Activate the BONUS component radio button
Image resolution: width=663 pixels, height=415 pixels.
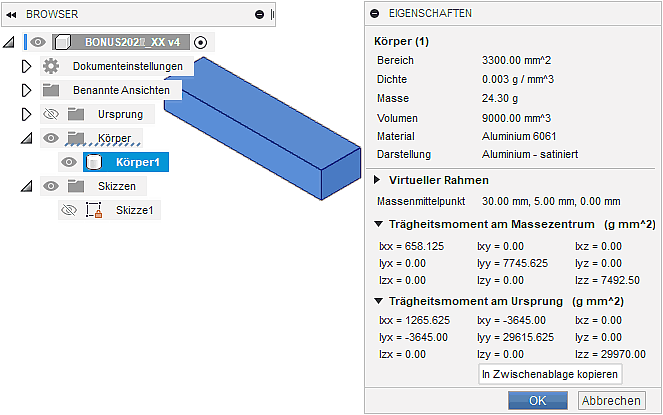[x=201, y=42]
